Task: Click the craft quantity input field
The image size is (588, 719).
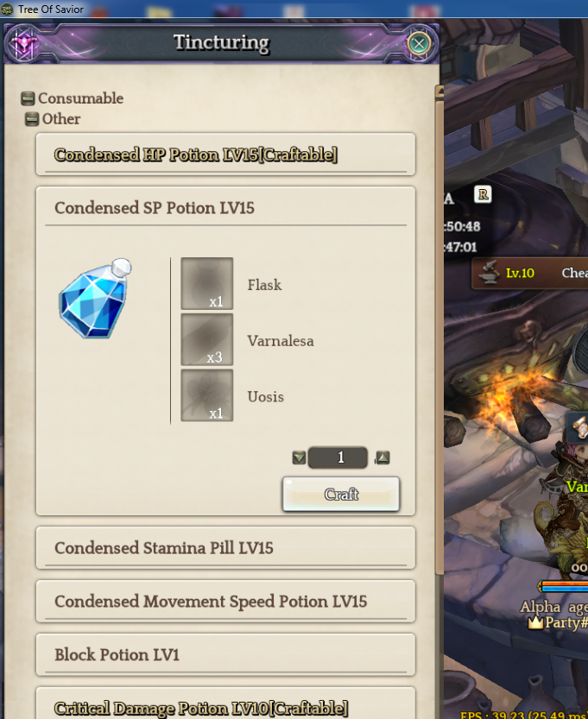Action: click(338, 457)
